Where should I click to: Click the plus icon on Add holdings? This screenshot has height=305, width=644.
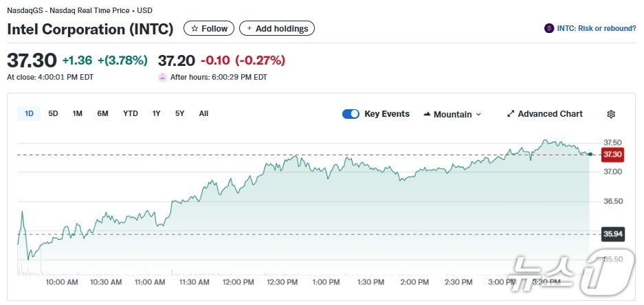click(x=249, y=29)
